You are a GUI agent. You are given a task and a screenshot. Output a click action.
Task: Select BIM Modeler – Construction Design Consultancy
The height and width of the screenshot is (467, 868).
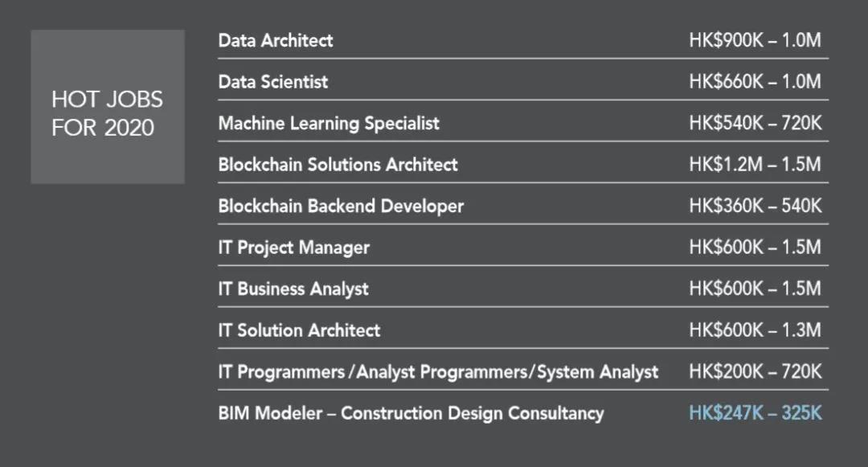click(x=411, y=413)
